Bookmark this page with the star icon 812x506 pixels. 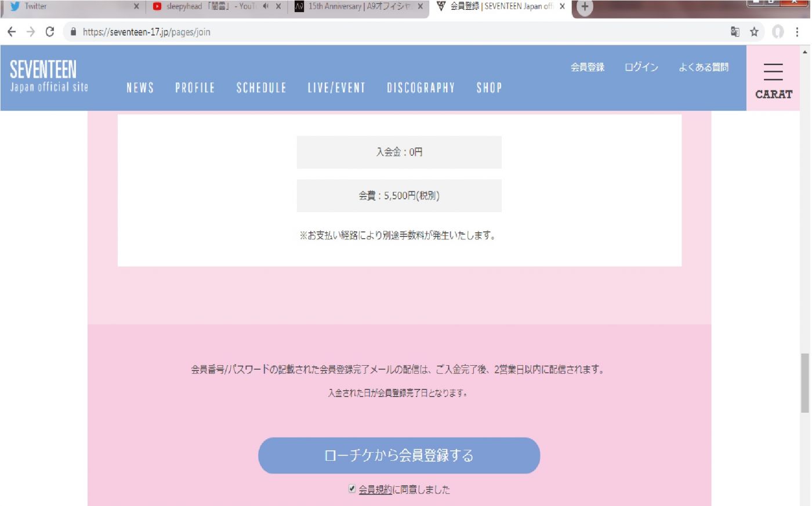point(754,32)
